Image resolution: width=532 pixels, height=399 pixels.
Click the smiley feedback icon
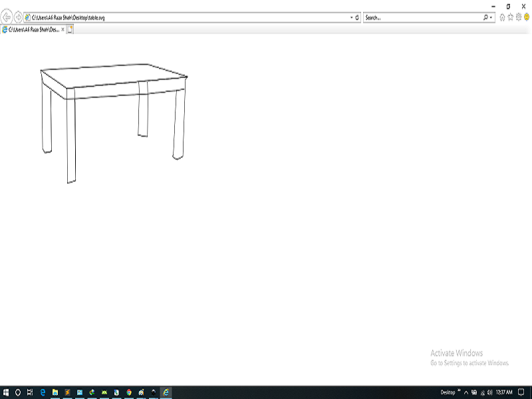(x=527, y=17)
